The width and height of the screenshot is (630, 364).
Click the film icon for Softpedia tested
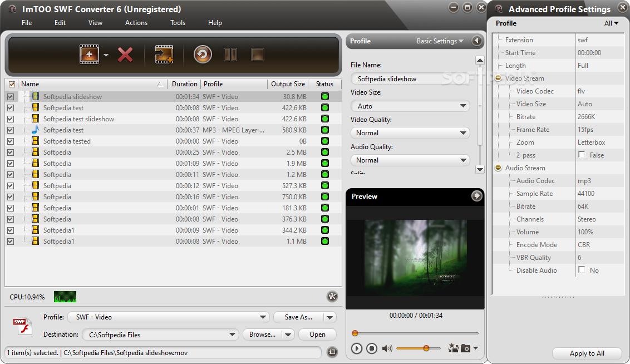pos(36,141)
